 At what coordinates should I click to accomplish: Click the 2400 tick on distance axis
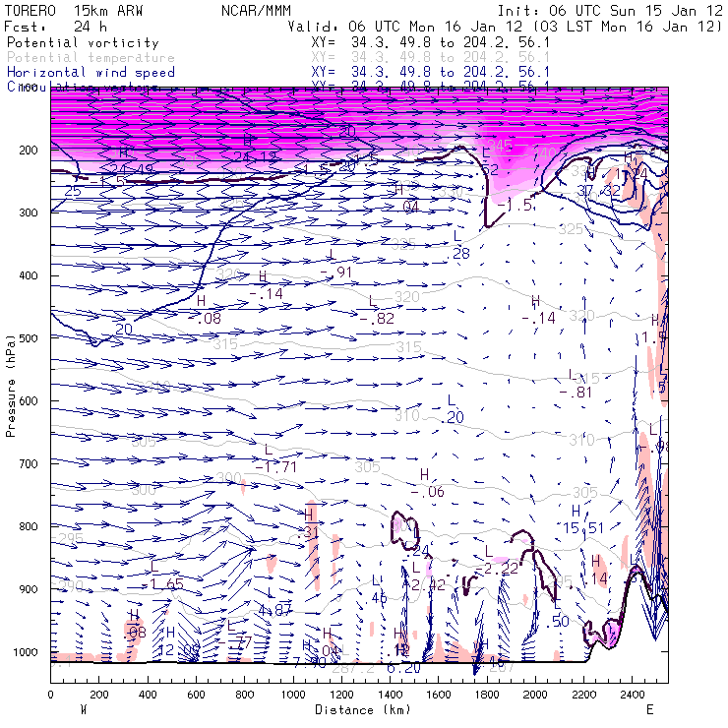click(x=633, y=695)
